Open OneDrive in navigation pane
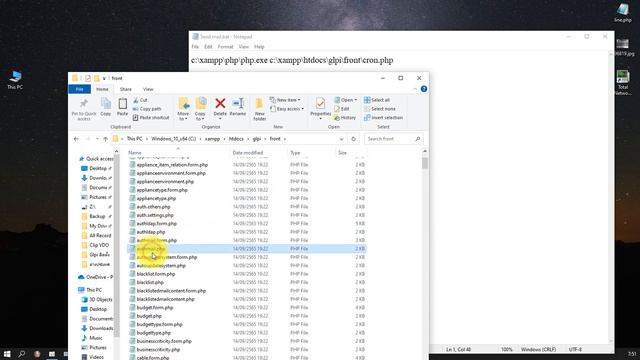Image resolution: width=640 pixels, height=360 pixels. (x=96, y=277)
